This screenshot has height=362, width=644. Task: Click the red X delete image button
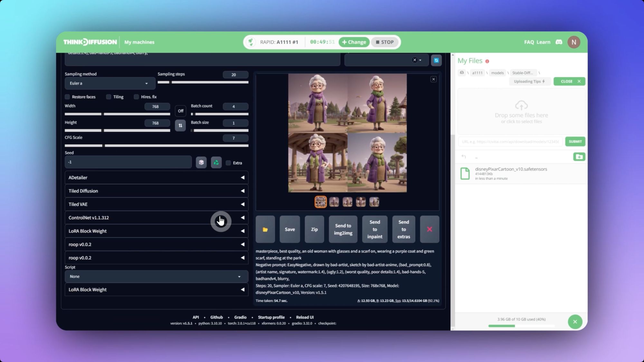tap(429, 229)
